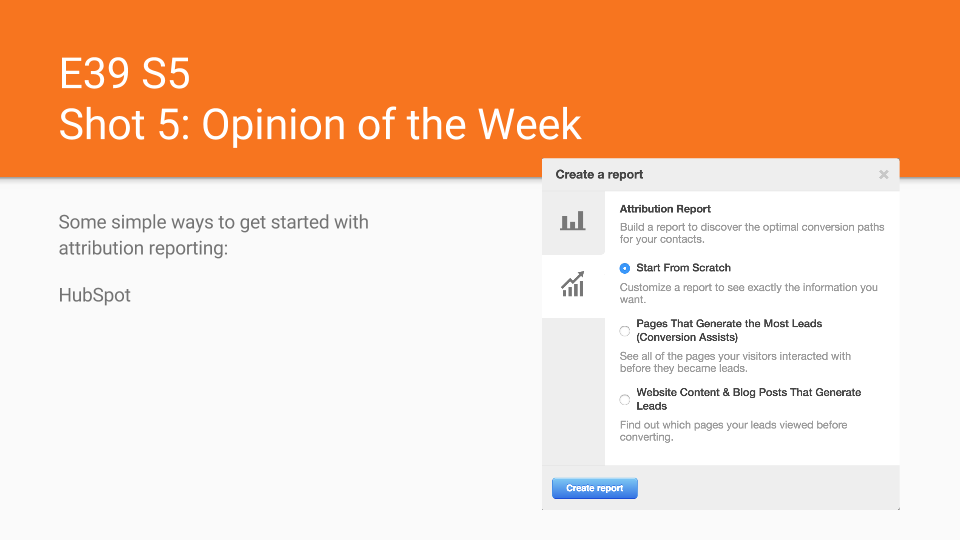Select the attribution line chart icon
The width and height of the screenshot is (960, 540).
tap(573, 286)
